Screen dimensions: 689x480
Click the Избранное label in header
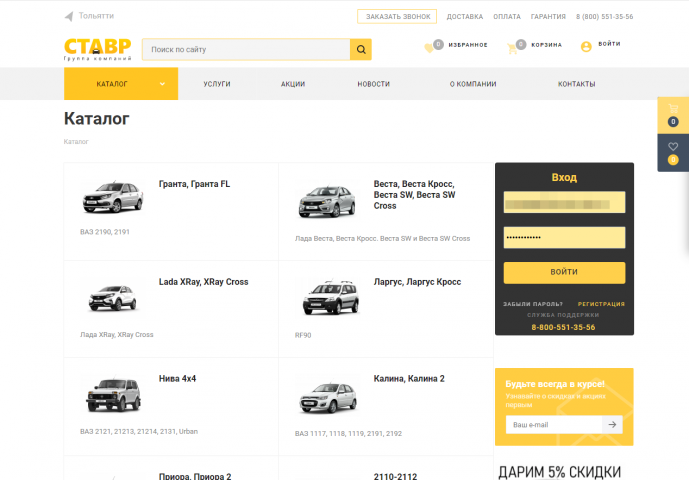click(x=468, y=45)
